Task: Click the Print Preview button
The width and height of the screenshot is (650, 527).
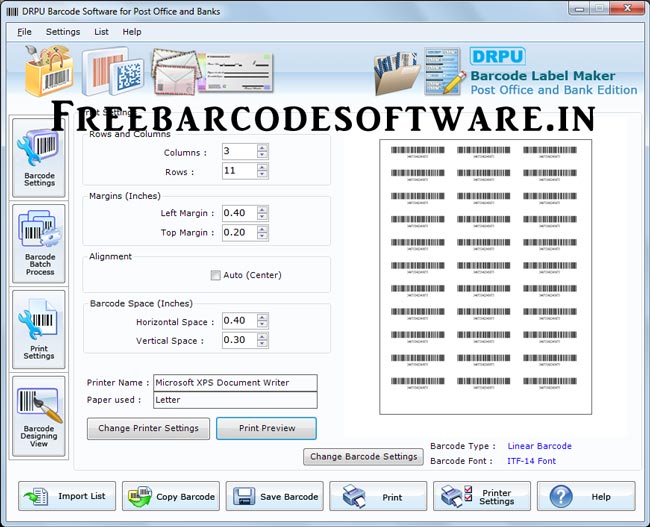Action: click(267, 428)
